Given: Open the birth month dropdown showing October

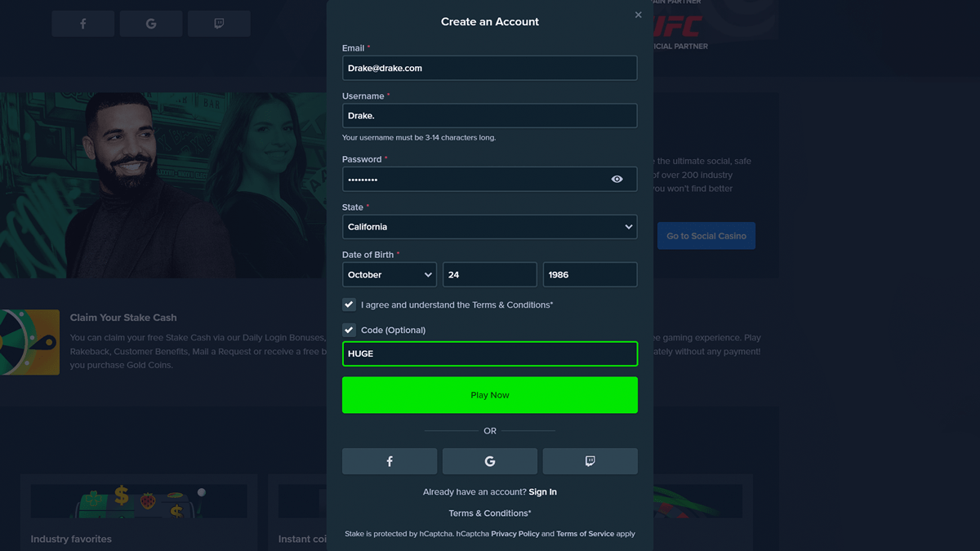Looking at the screenshot, I should point(390,275).
